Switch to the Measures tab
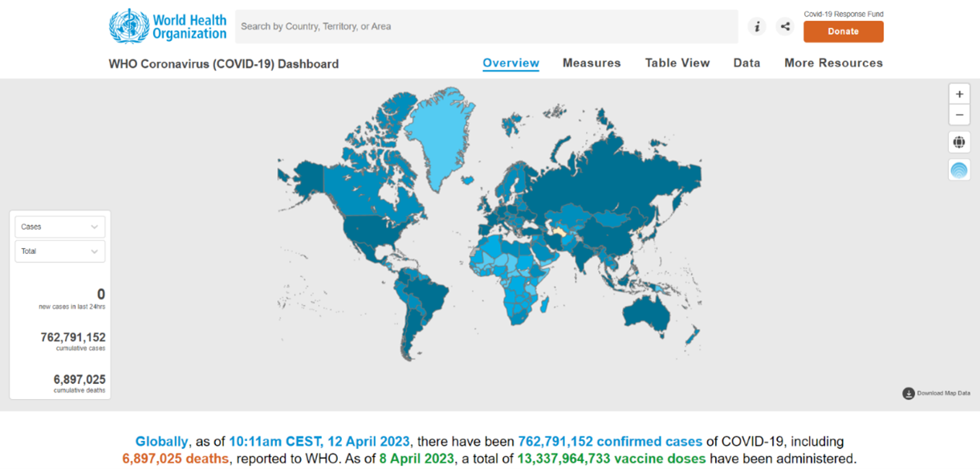The height and width of the screenshot is (469, 980). point(592,63)
